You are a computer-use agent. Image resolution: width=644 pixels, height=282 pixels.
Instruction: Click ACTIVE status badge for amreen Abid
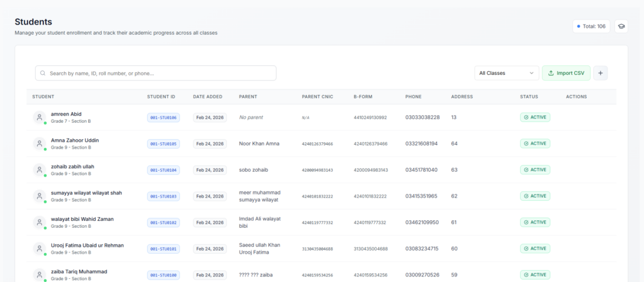pos(535,117)
